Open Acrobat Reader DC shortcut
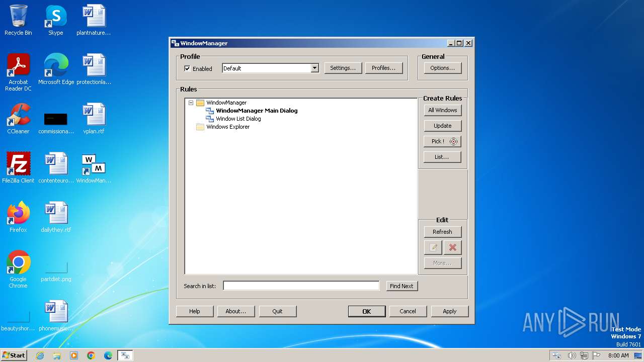This screenshot has width=644, height=362. pos(18,72)
